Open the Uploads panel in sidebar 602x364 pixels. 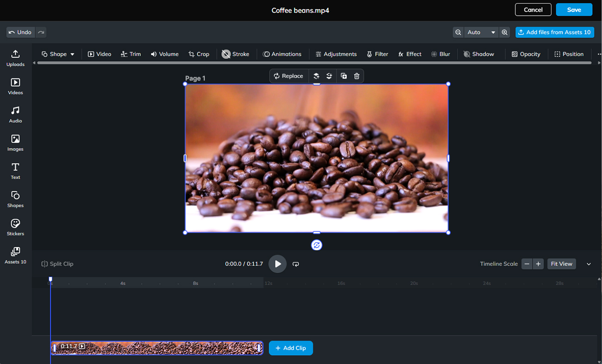pos(15,58)
